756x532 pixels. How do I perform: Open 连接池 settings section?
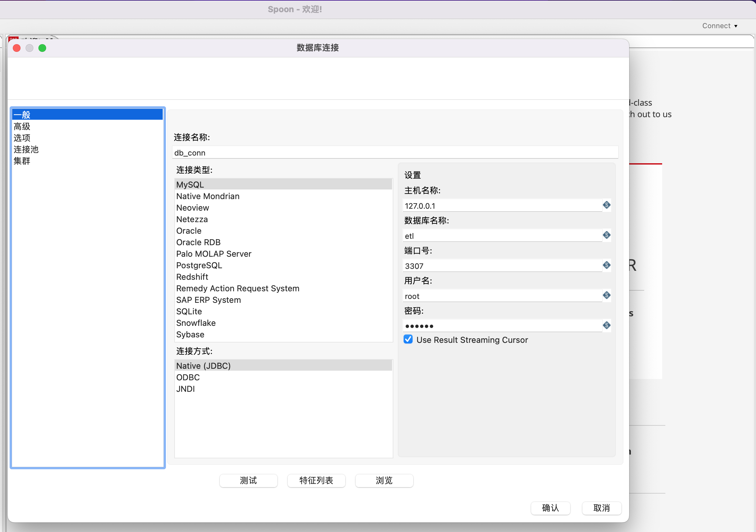coord(26,149)
